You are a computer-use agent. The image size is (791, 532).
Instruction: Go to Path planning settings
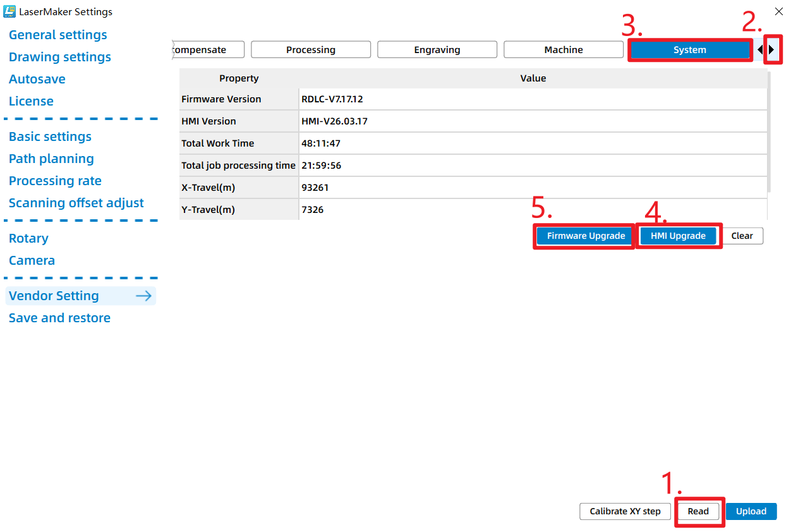(x=51, y=159)
